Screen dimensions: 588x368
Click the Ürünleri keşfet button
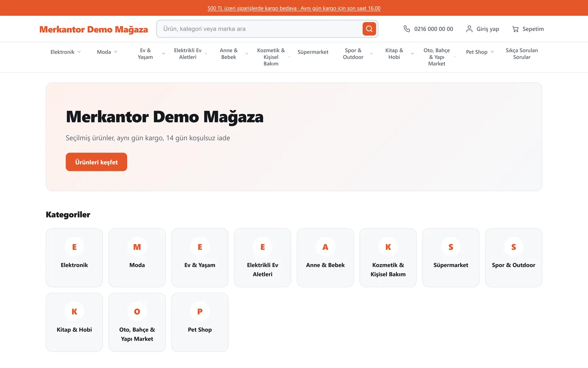(96, 162)
